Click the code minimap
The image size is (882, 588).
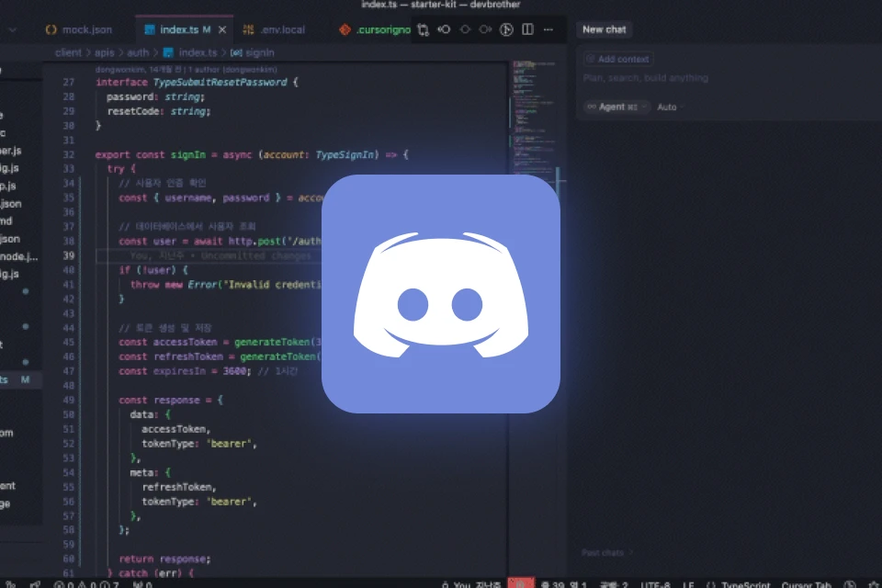tap(535, 119)
